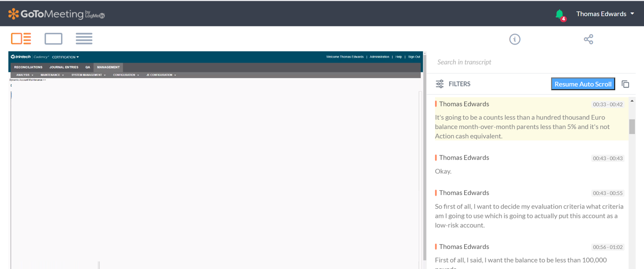This screenshot has width=644, height=269.
Task: Click the share icon
Action: click(x=588, y=39)
